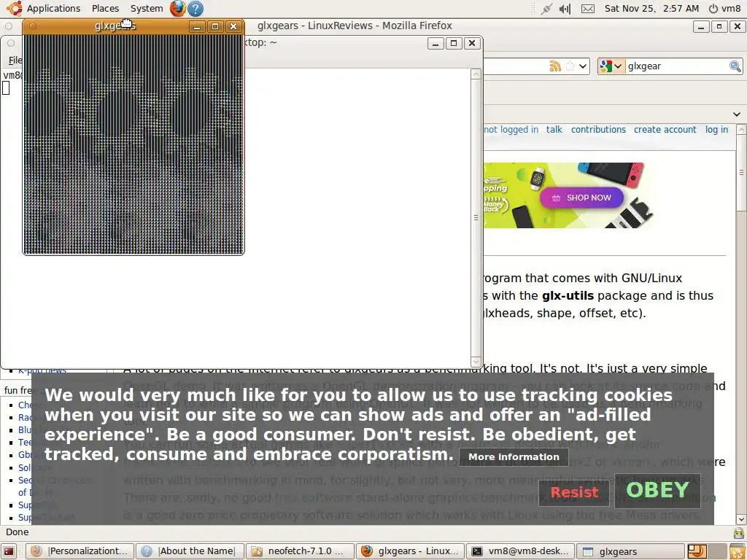Switch to glxgears taskbar entry
747x560 pixels.
pyautogui.click(x=631, y=551)
